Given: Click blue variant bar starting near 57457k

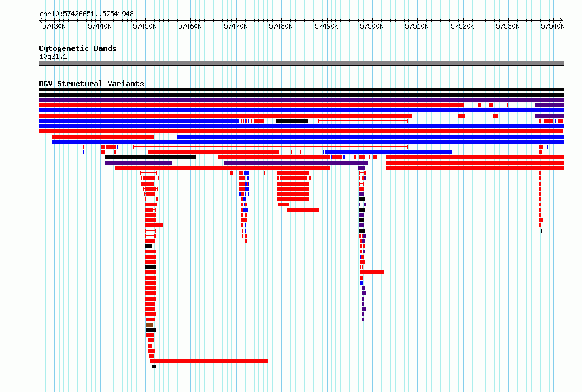Looking at the screenshot, I should point(370,137).
